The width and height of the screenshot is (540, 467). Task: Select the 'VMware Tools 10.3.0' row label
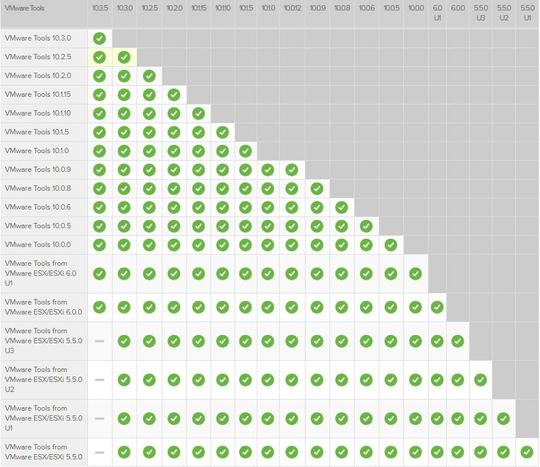click(x=38, y=38)
